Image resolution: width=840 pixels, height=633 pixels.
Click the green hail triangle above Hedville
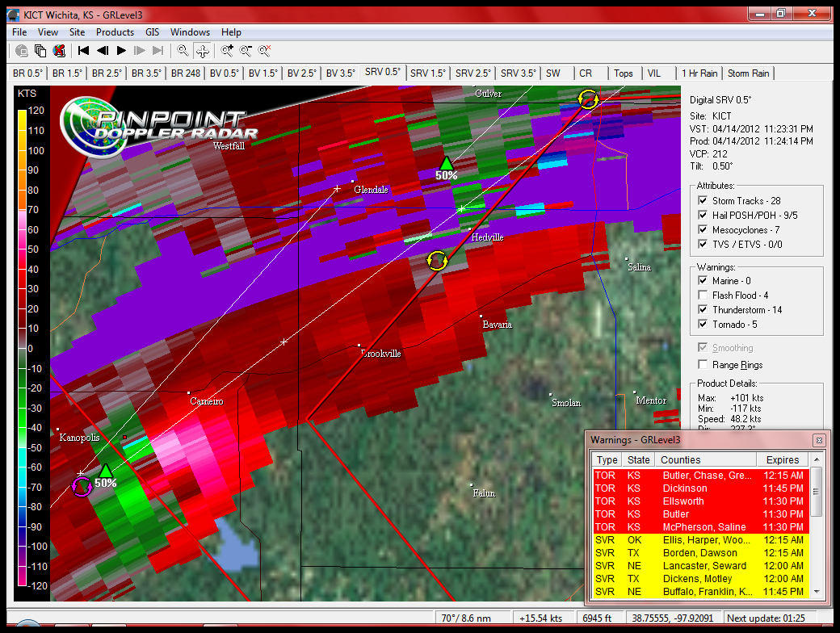[446, 163]
